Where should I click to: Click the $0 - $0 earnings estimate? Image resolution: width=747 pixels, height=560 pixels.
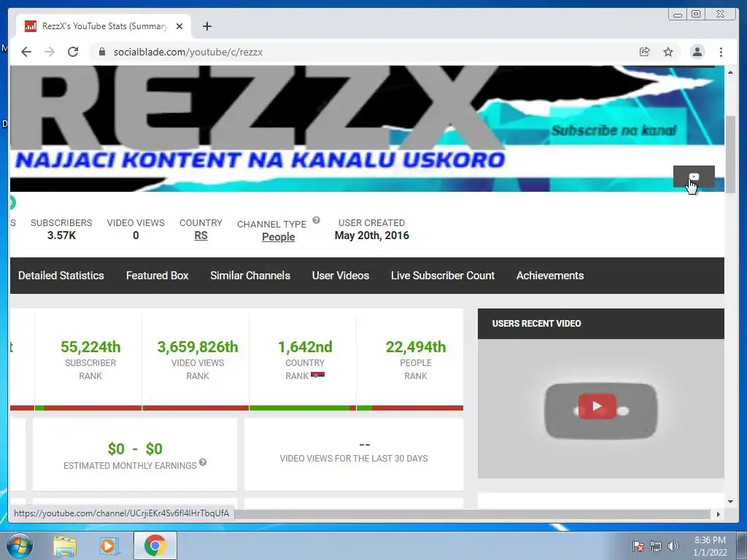135,448
